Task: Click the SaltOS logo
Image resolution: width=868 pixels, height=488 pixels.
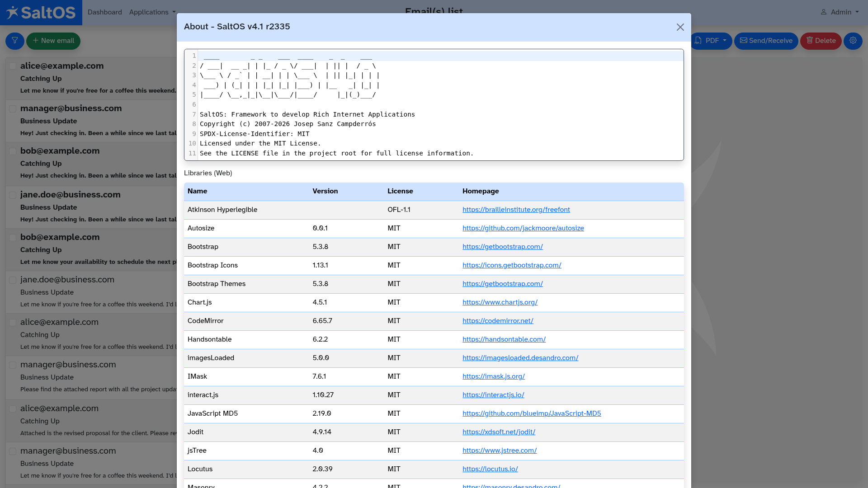Action: [x=41, y=12]
